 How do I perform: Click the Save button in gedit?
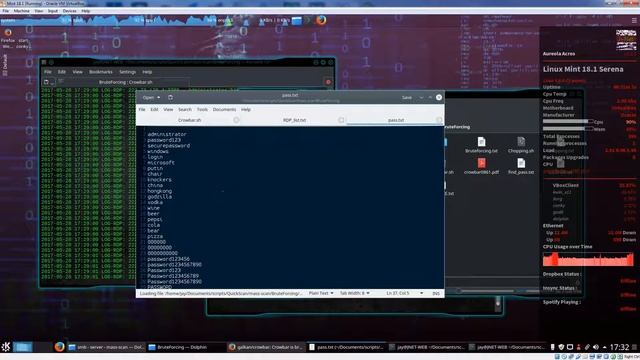(407, 98)
